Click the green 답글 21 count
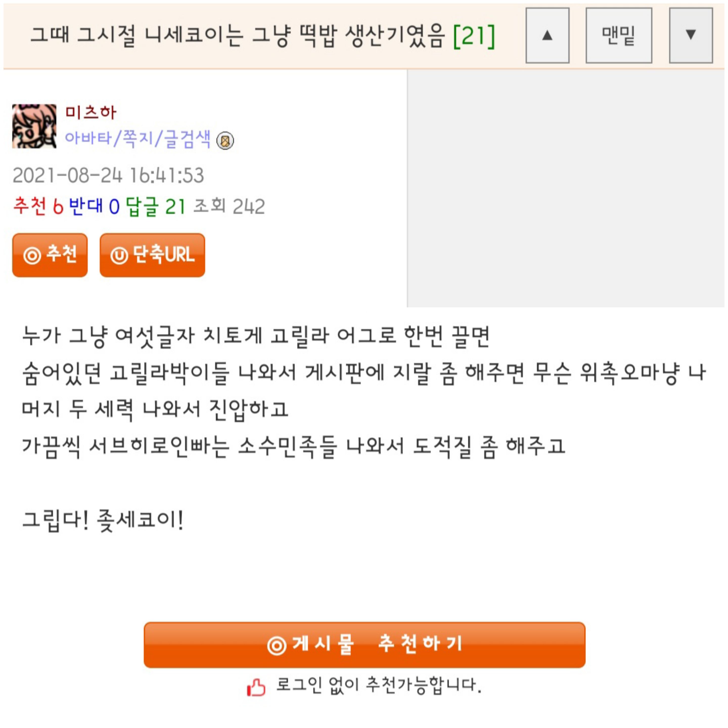 point(155,207)
